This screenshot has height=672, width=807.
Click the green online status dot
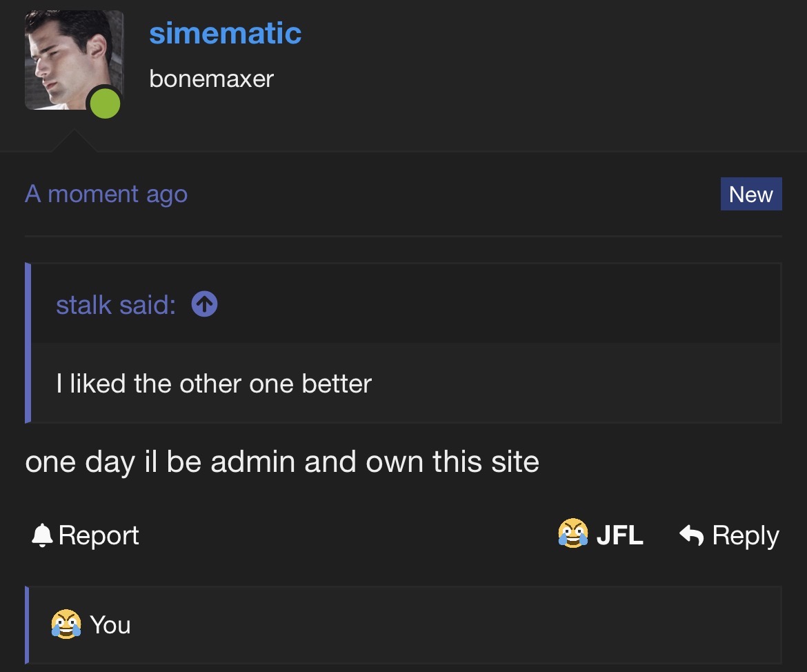pos(105,103)
